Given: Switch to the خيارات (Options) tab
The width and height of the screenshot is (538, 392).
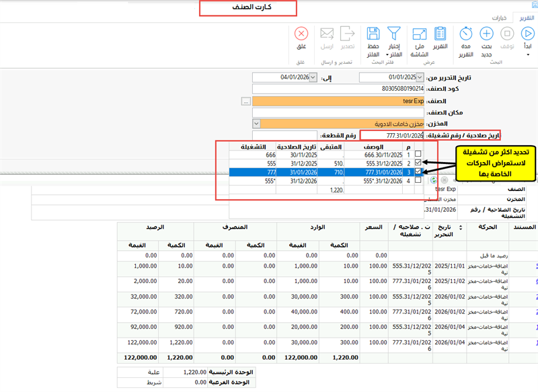Looking at the screenshot, I should tap(498, 17).
